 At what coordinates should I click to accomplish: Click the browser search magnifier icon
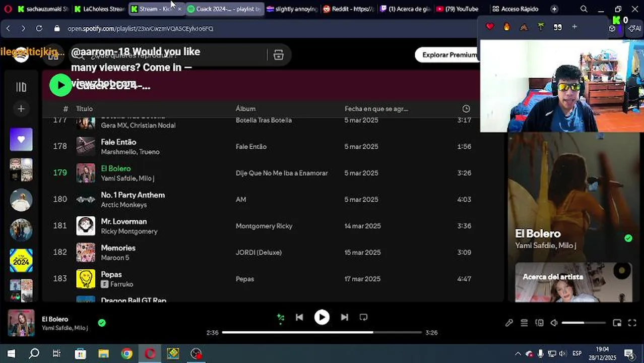point(584,9)
